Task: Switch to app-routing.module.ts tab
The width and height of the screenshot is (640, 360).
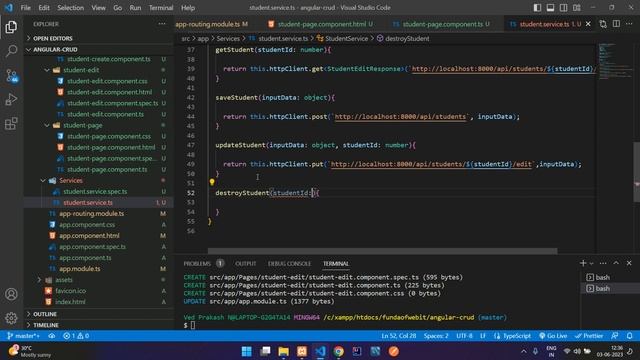Action: tap(212, 24)
